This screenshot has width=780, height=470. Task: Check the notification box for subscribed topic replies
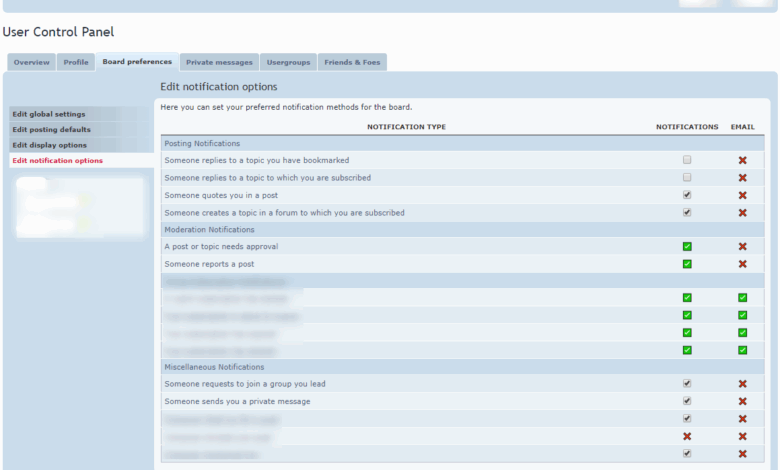[x=687, y=178]
